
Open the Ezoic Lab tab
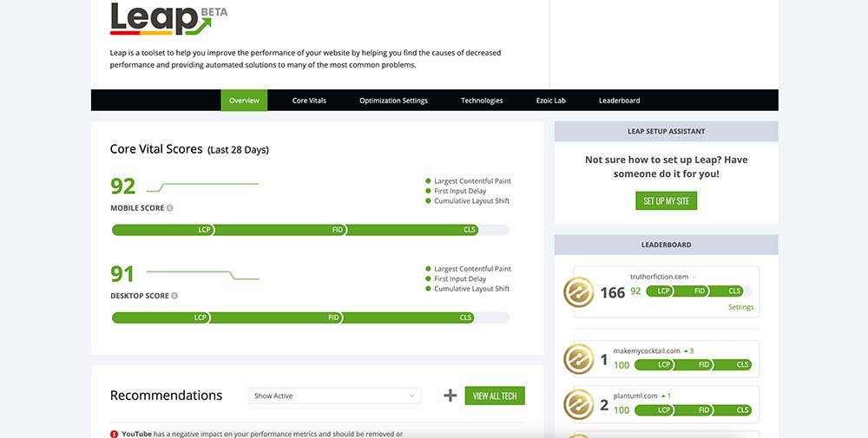(x=551, y=101)
